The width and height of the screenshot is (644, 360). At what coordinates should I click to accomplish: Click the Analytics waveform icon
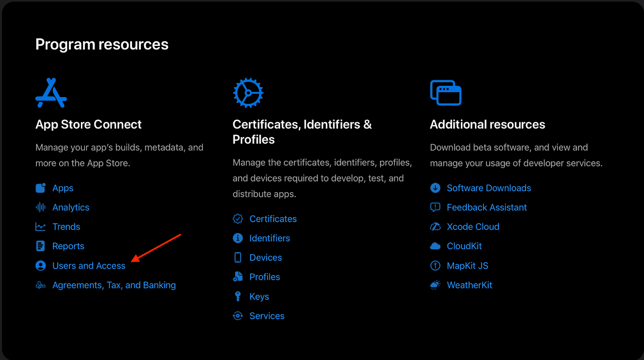coord(41,207)
